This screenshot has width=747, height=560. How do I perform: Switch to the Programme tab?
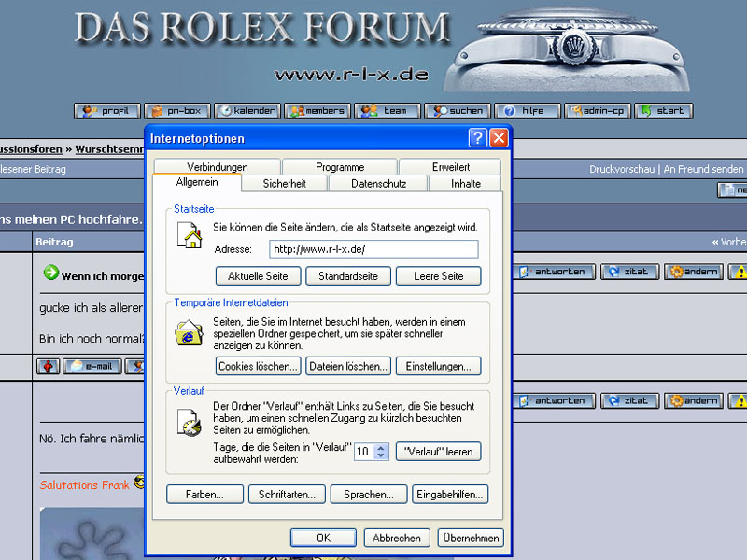340,167
